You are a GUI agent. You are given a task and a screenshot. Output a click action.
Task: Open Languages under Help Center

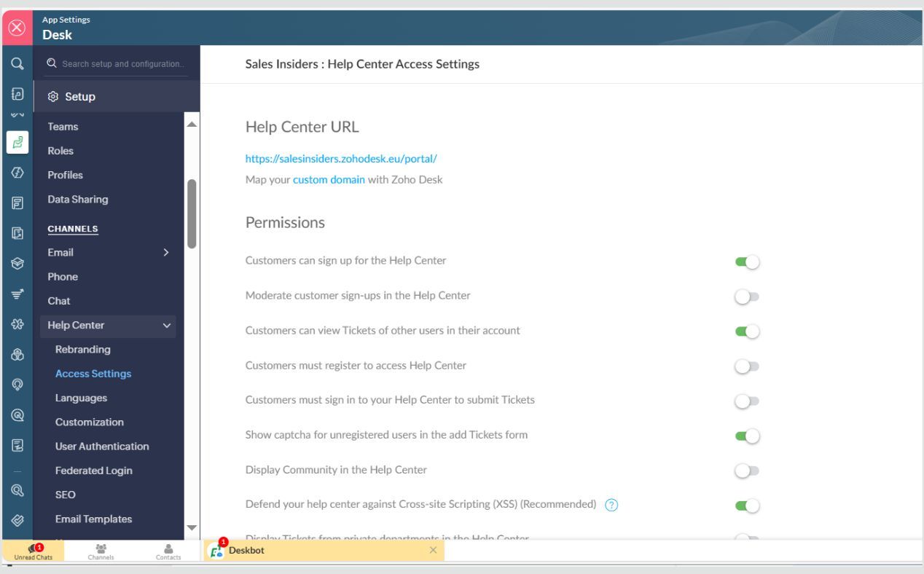(81, 398)
